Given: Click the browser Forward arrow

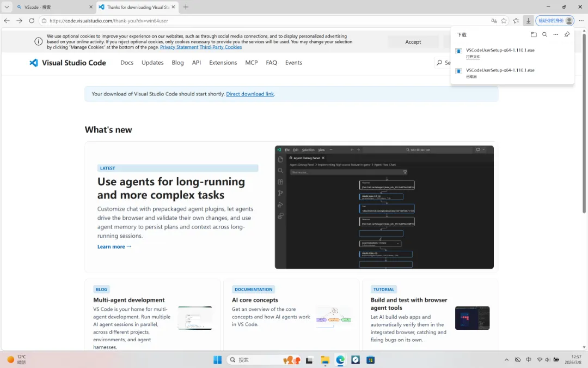Looking at the screenshot, I should click(x=20, y=21).
